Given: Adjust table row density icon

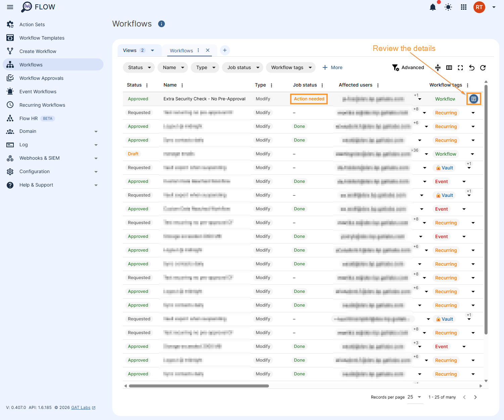Looking at the screenshot, I should coord(438,67).
